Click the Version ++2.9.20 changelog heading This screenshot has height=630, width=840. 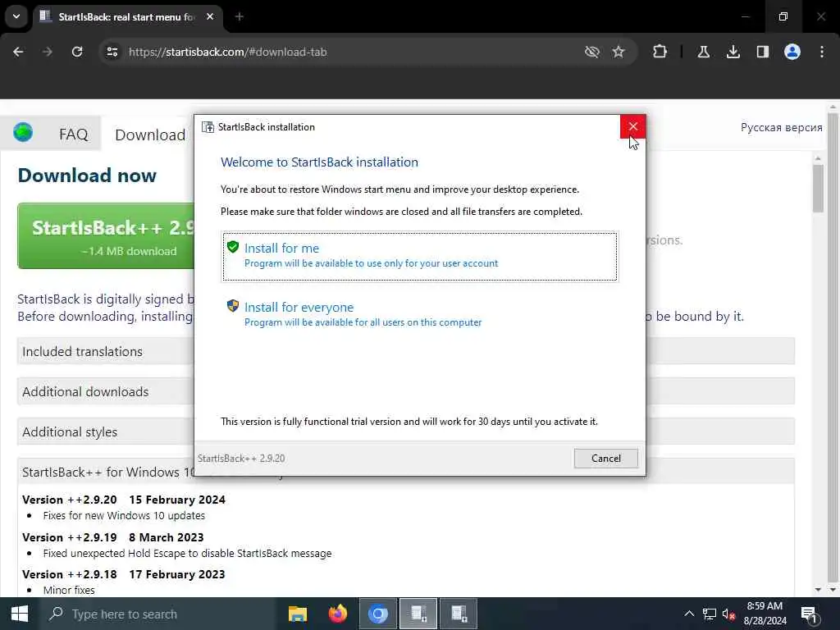[x=124, y=500]
